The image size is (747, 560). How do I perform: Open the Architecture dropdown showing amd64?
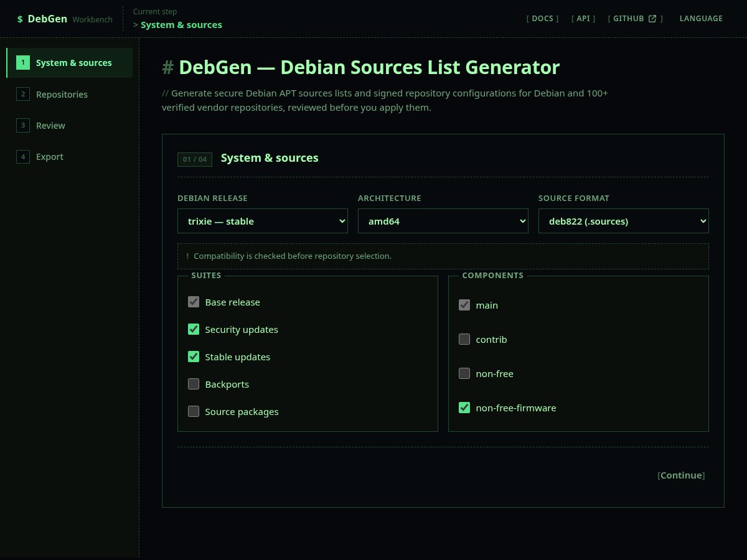click(x=443, y=221)
